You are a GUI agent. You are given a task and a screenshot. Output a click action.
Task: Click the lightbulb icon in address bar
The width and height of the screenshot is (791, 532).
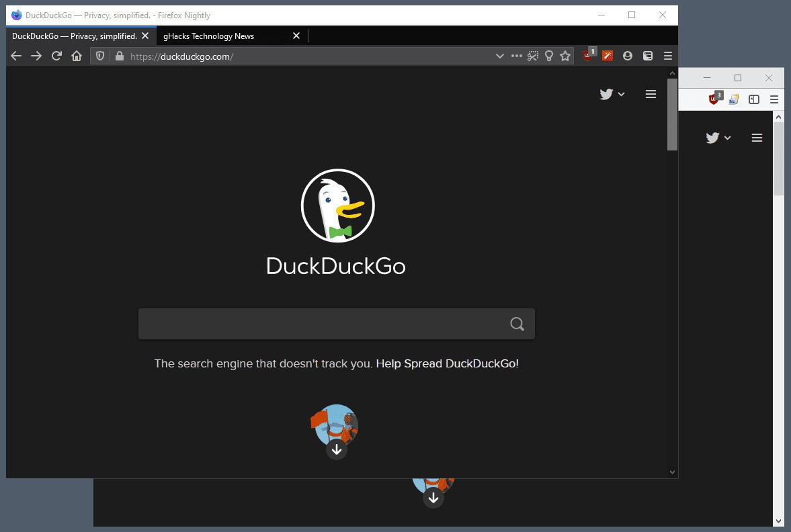pos(549,56)
